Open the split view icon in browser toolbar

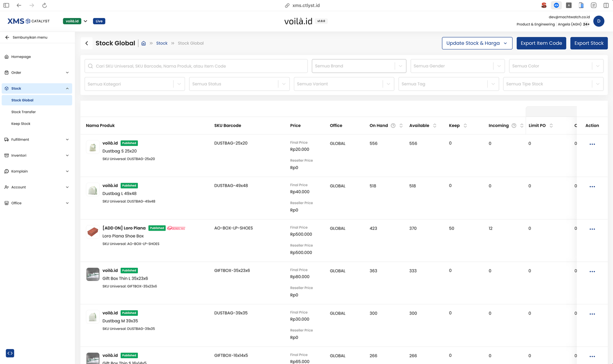pyautogui.click(x=606, y=5)
